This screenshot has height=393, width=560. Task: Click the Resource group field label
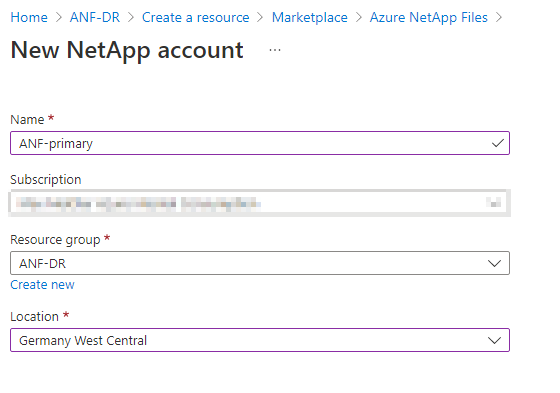[x=55, y=240]
